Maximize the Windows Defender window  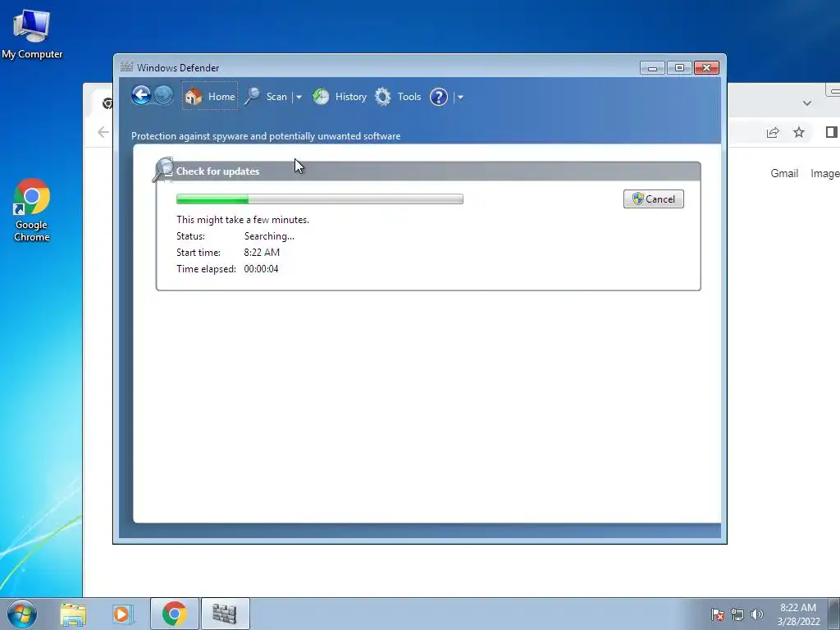point(679,67)
